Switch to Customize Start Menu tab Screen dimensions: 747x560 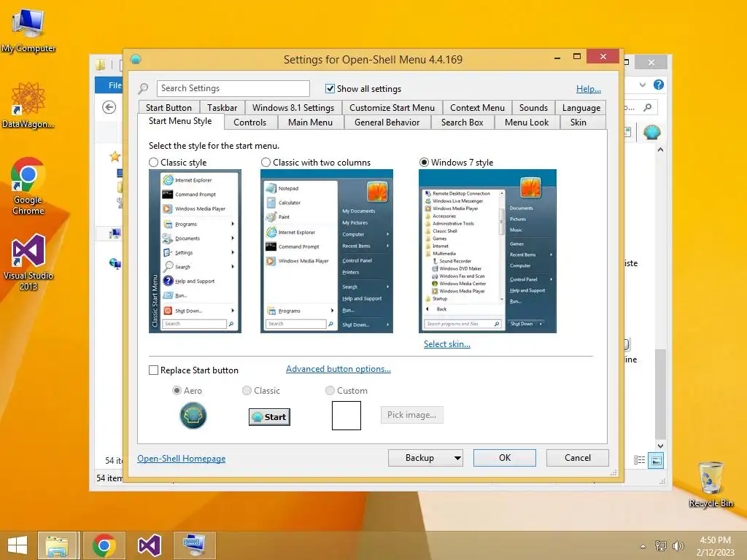click(x=392, y=108)
